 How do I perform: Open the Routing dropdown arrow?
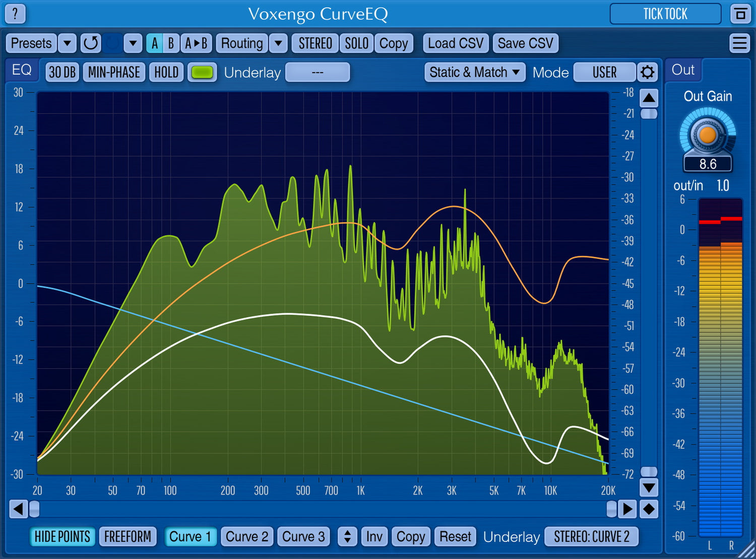pos(278,43)
